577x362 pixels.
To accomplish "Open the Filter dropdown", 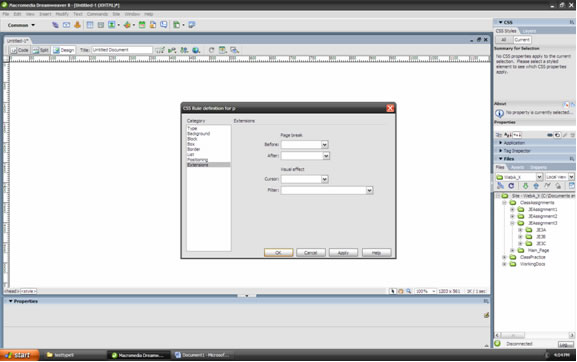I will click(369, 190).
